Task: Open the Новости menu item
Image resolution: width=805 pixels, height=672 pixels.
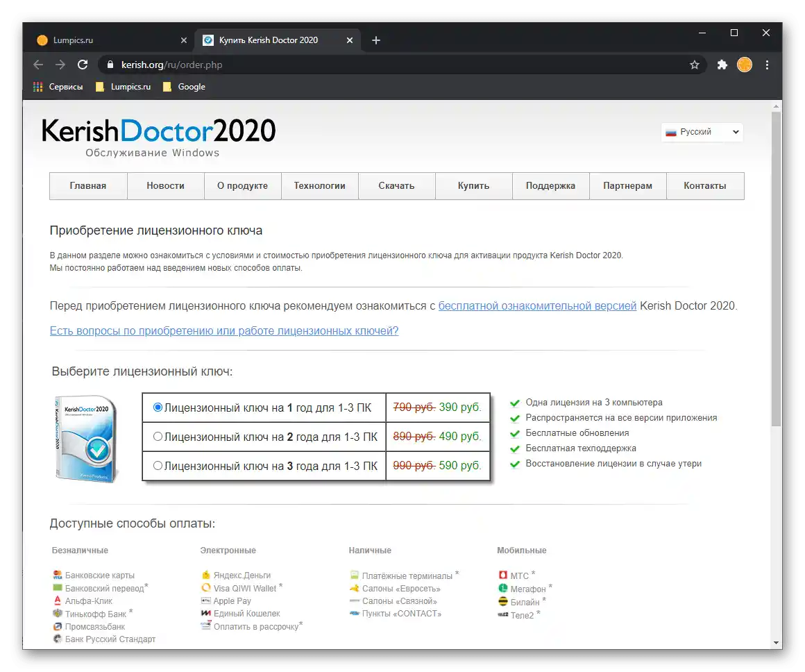Action: 165,186
